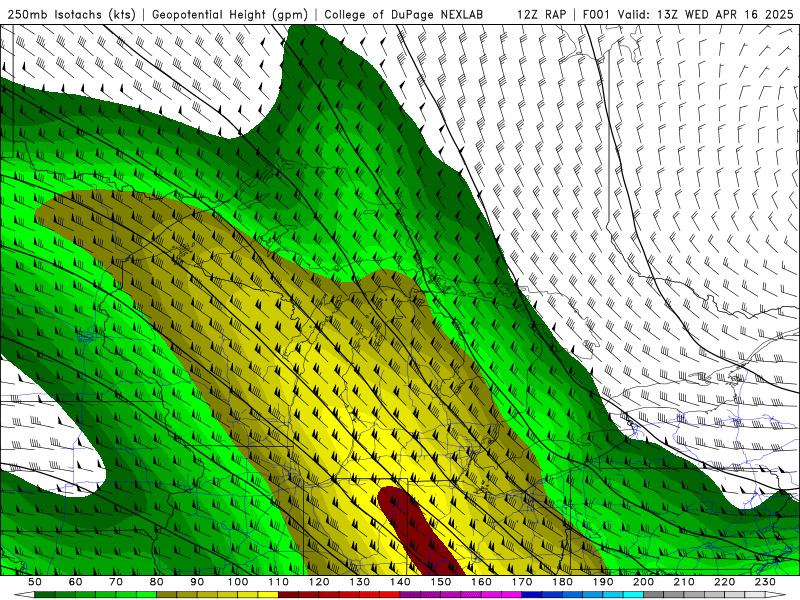Viewport: 800px width, 600px height.
Task: Click the 160 value on the legend
Action: click(x=481, y=582)
